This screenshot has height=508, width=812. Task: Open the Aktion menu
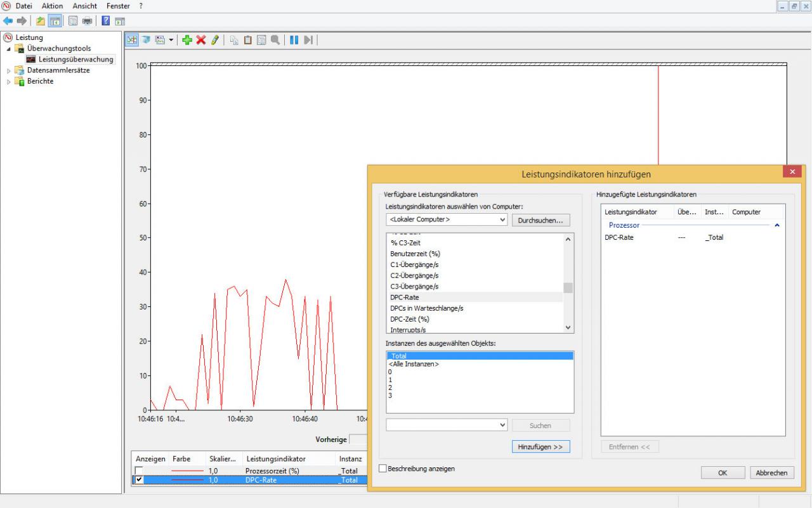[52, 6]
